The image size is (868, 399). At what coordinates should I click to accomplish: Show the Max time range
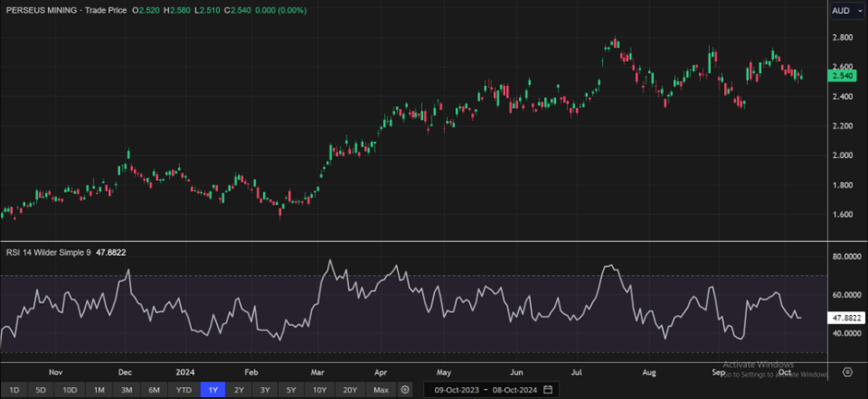coord(380,390)
